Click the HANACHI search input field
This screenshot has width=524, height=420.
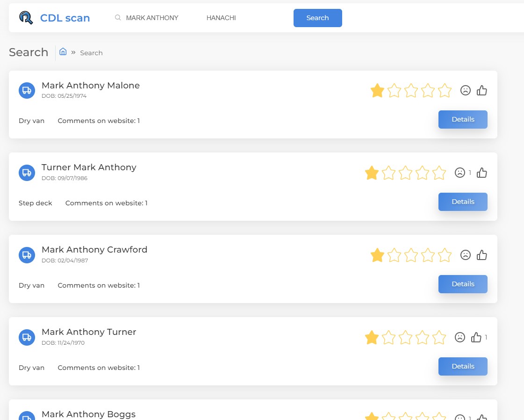point(243,18)
